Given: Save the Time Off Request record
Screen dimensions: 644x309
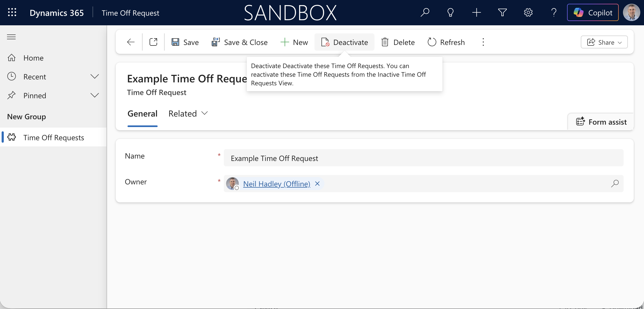Looking at the screenshot, I should (185, 42).
